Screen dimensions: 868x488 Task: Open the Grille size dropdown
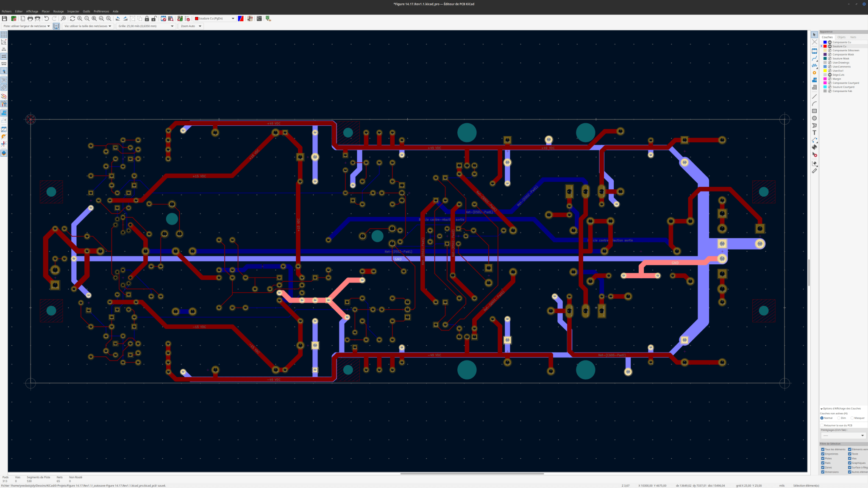pos(146,26)
